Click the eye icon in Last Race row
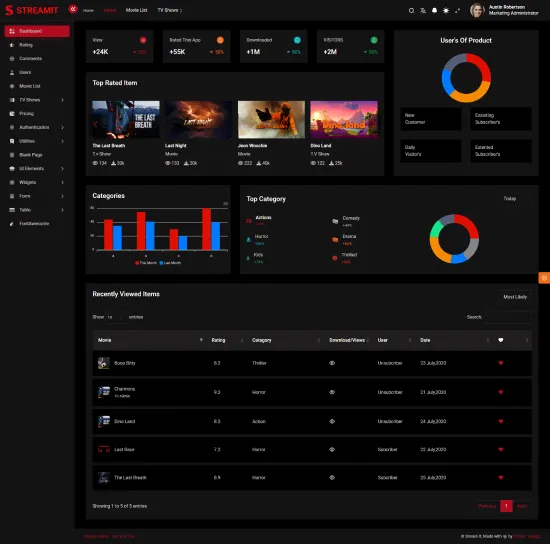The image size is (550, 544). [x=332, y=449]
